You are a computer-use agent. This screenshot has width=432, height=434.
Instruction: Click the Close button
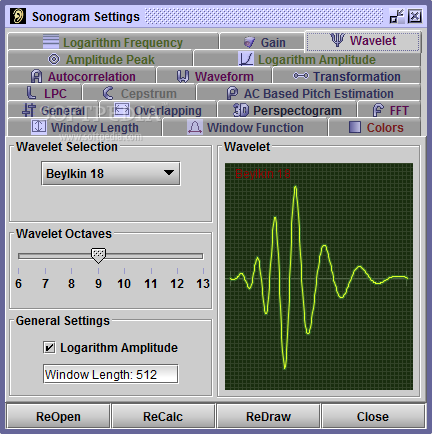(373, 416)
